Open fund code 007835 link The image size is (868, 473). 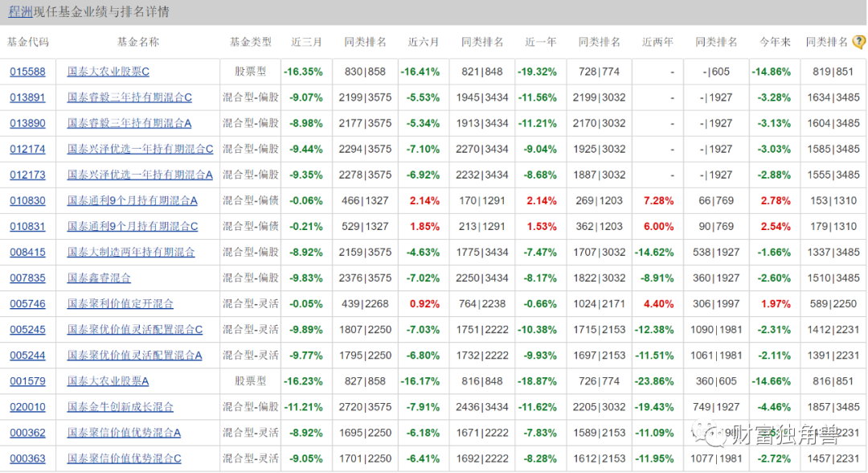tap(27, 278)
